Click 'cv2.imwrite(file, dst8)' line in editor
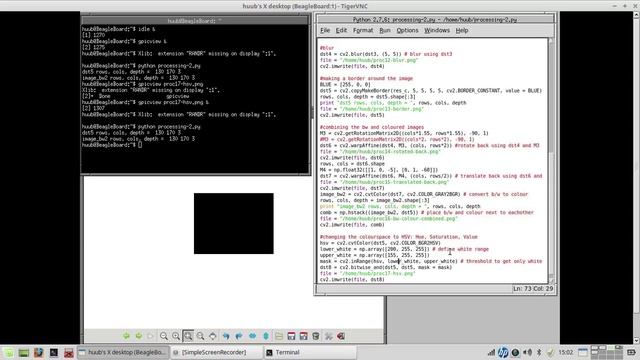The image size is (640, 360). click(x=352, y=280)
